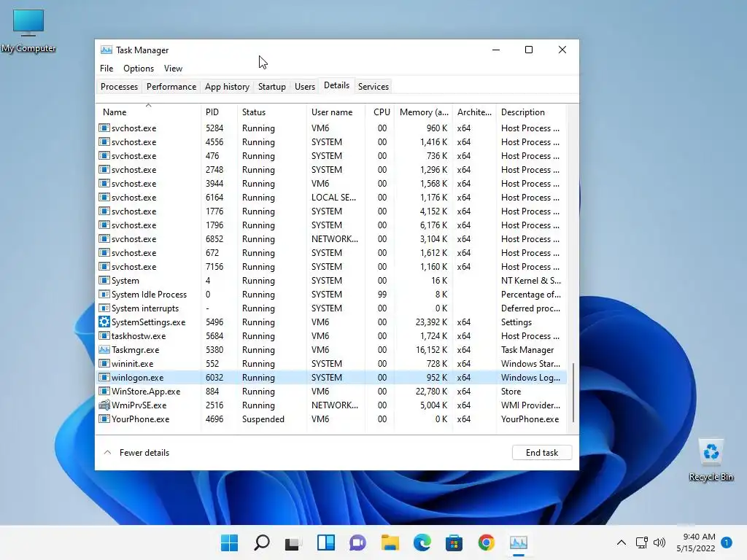
Task: Sort by the PID column header
Action: 219,112
